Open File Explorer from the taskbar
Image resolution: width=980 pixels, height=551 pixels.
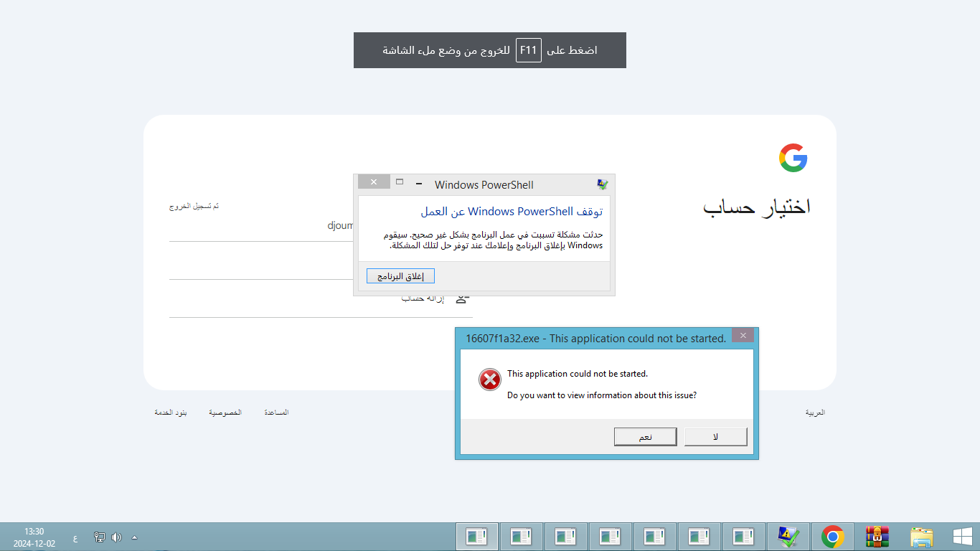tap(921, 537)
